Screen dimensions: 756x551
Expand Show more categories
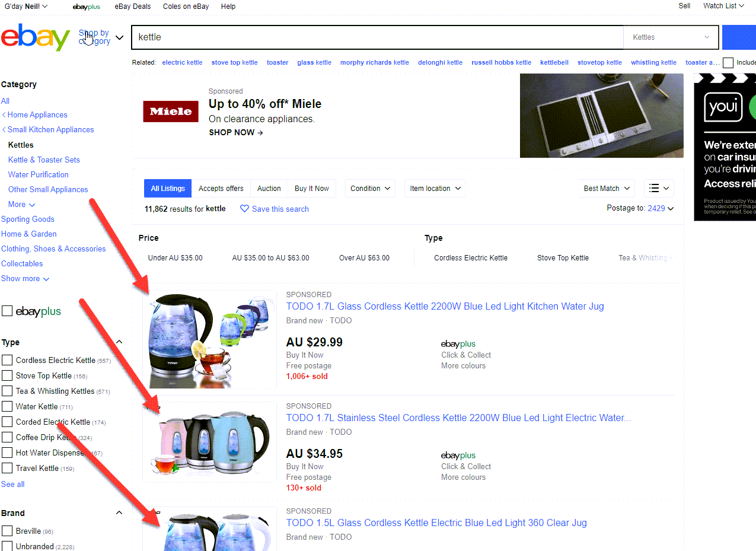tap(25, 278)
